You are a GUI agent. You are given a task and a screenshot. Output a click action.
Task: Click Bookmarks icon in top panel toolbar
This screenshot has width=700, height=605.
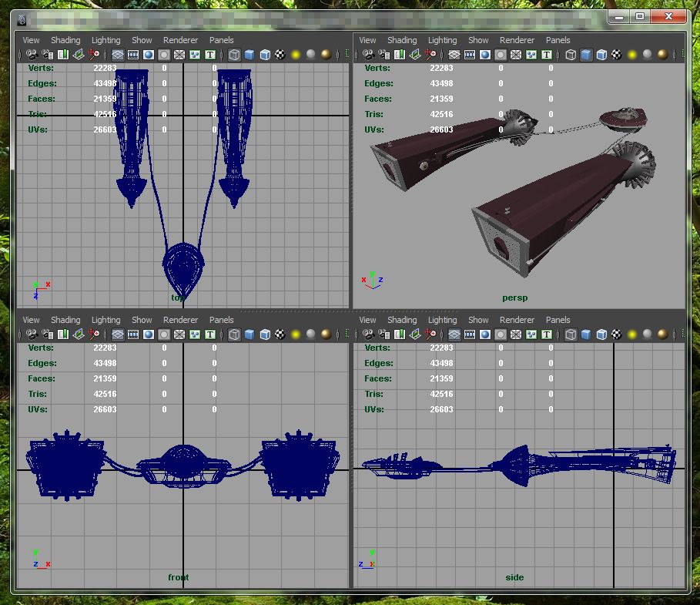[x=63, y=55]
